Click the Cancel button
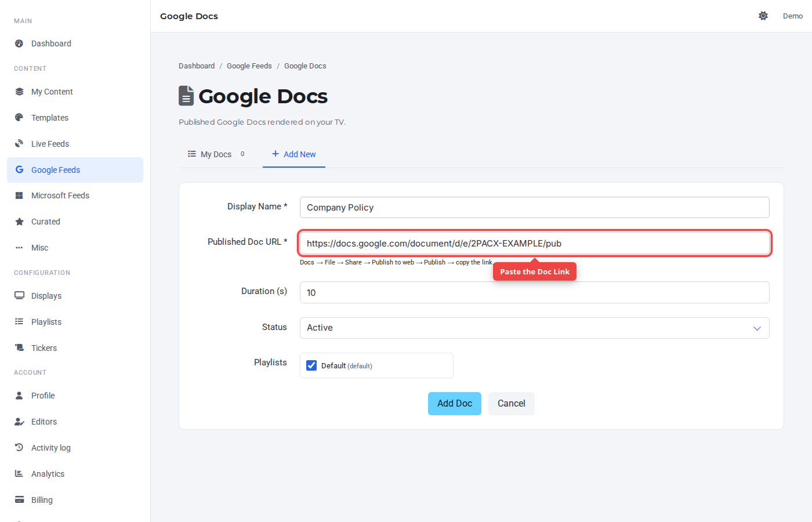The image size is (812, 522). (512, 404)
